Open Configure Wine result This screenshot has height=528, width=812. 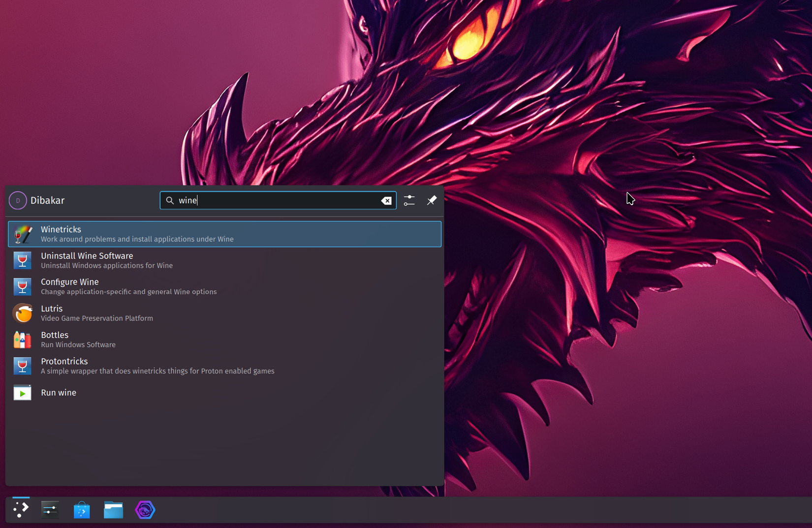[x=224, y=286]
